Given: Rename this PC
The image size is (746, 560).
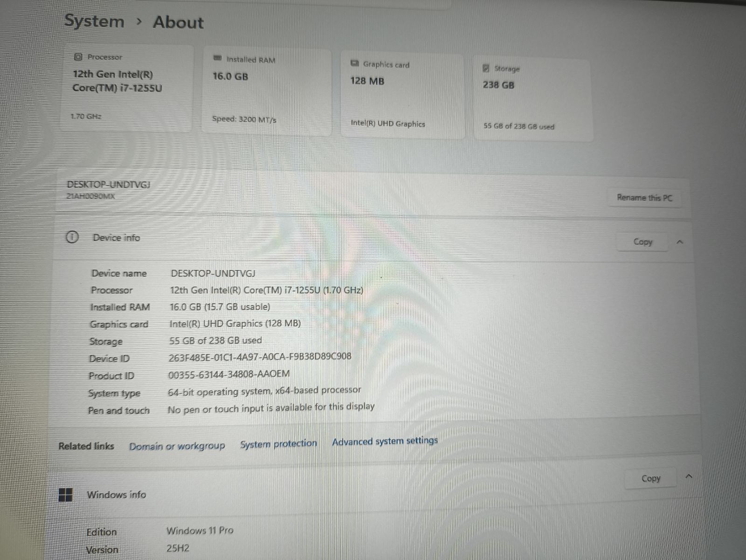Looking at the screenshot, I should pos(644,197).
